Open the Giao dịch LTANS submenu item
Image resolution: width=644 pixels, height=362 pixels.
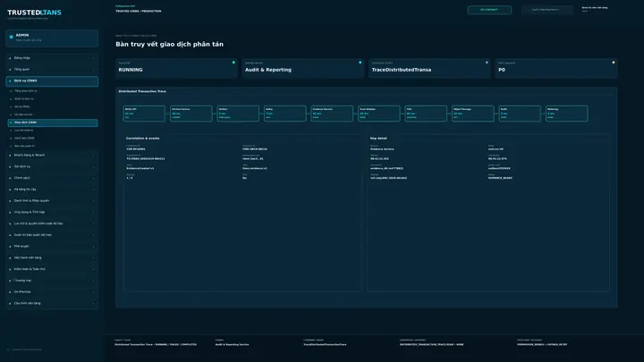tap(53, 122)
